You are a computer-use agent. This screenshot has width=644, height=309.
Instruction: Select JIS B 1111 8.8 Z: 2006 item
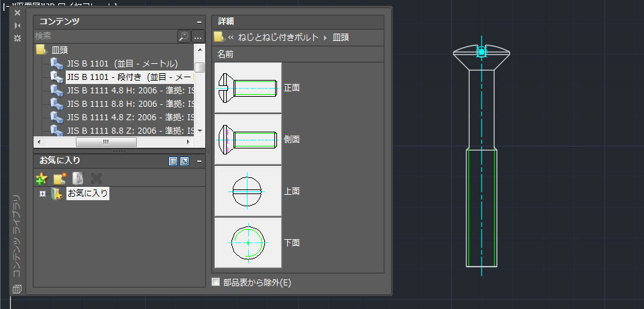point(130,130)
